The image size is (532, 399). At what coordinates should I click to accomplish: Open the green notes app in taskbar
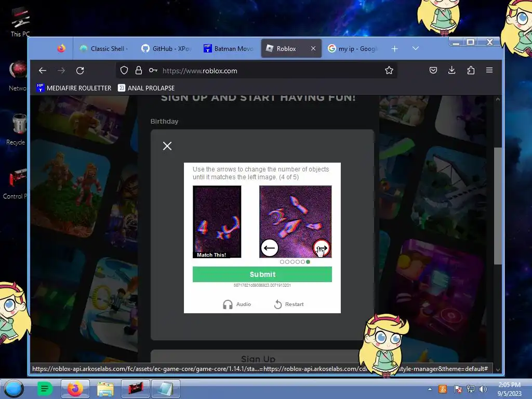(x=45, y=389)
